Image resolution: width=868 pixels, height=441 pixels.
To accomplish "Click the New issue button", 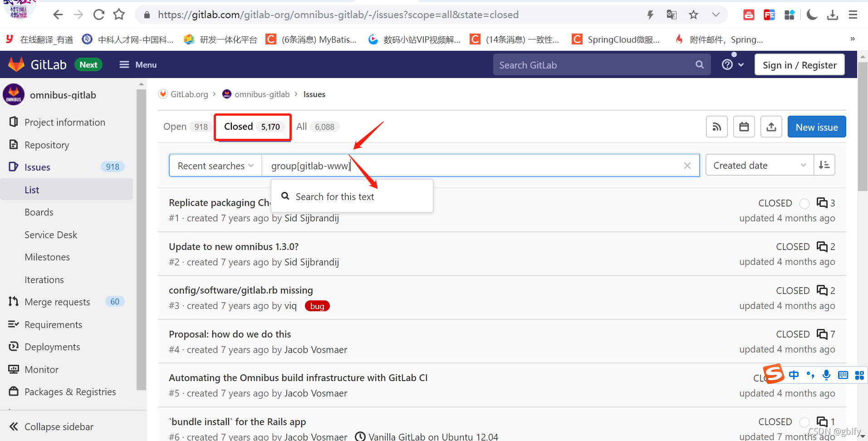I will click(x=817, y=127).
